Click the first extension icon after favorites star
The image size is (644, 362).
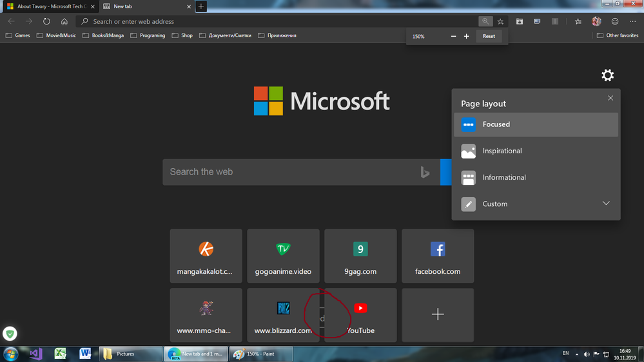tap(520, 21)
